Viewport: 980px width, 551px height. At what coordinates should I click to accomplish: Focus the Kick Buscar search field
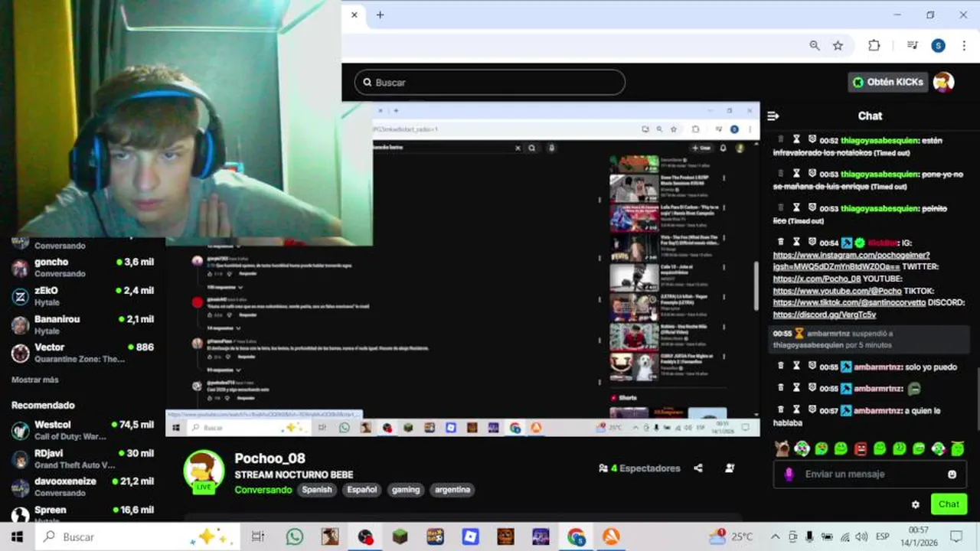pyautogui.click(x=490, y=82)
